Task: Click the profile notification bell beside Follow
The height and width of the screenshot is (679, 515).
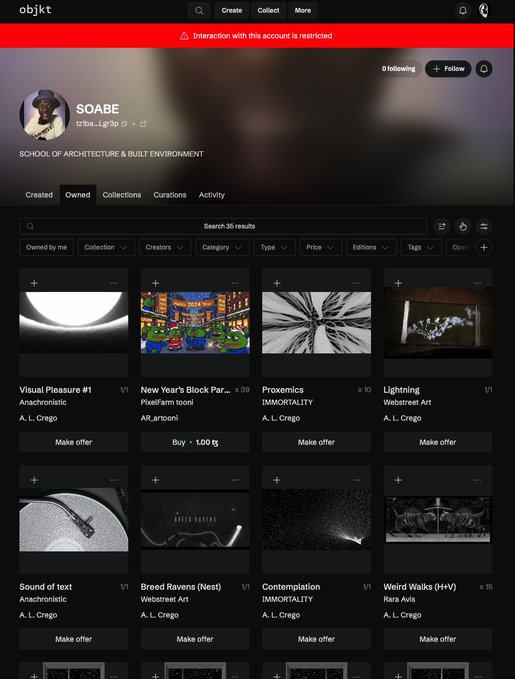Action: click(x=484, y=69)
